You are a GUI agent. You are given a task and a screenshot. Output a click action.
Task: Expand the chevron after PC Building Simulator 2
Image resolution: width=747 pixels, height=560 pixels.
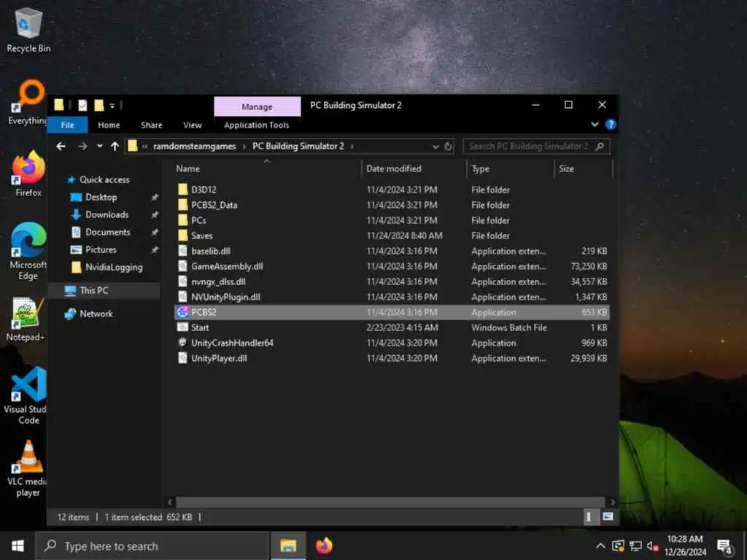coord(352,146)
